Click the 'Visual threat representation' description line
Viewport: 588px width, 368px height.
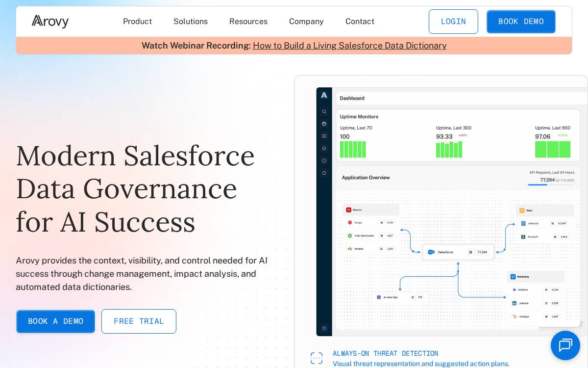tap(421, 364)
